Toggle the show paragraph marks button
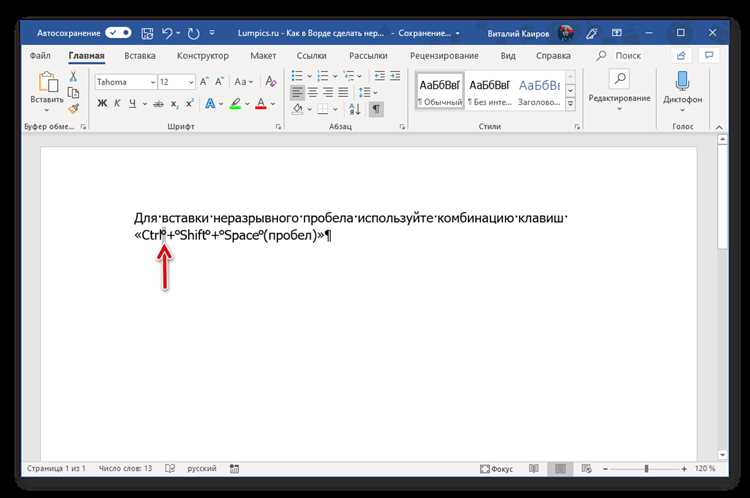The width and height of the screenshot is (750, 498). (x=376, y=109)
